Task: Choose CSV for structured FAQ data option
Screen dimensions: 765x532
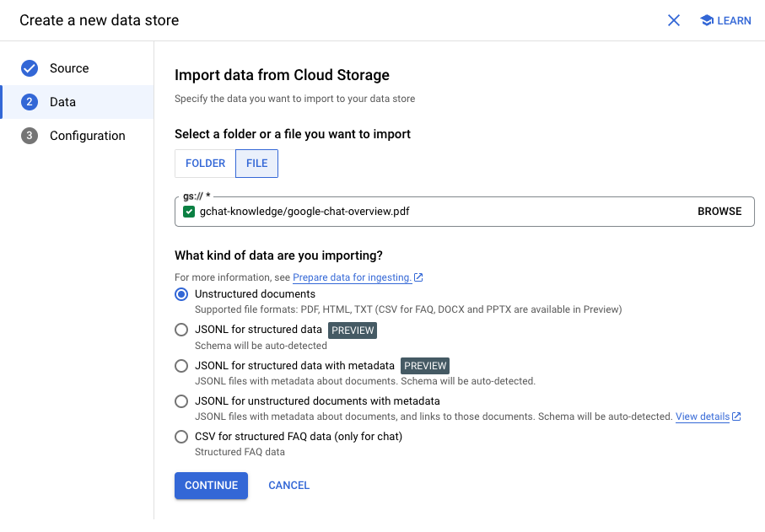Action: pyautogui.click(x=181, y=437)
